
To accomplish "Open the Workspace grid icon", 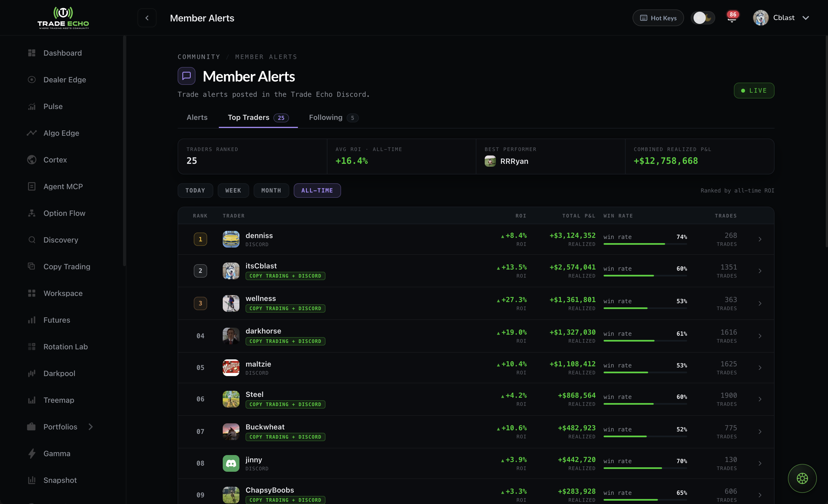I will [x=31, y=293].
